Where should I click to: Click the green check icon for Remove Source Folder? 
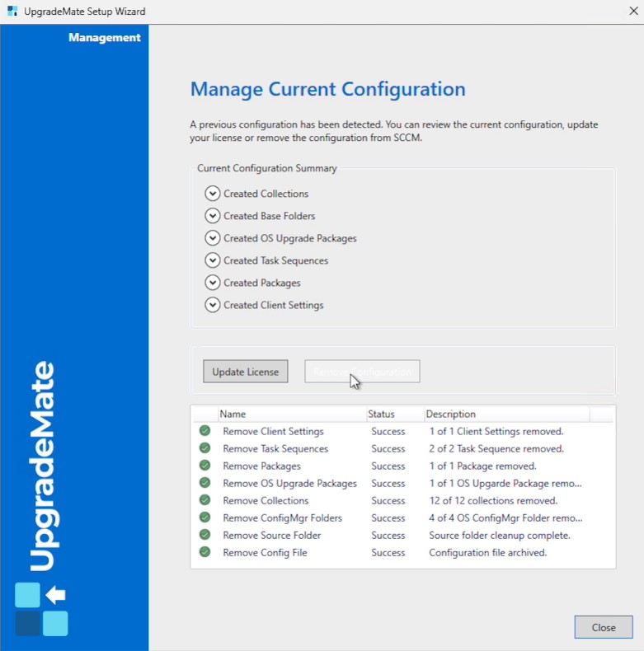(x=204, y=535)
